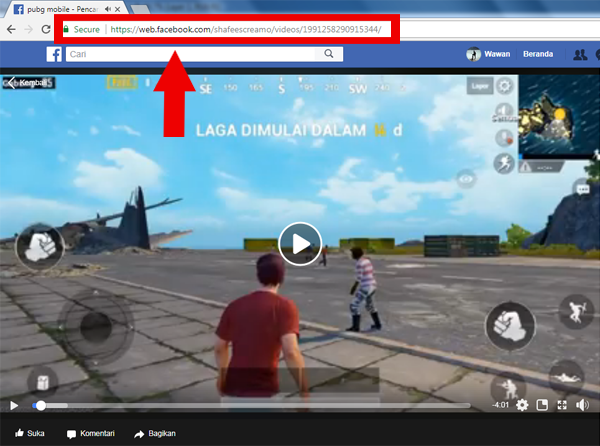Tap the crouch action icon
This screenshot has height=446, width=600.
pyautogui.click(x=508, y=387)
